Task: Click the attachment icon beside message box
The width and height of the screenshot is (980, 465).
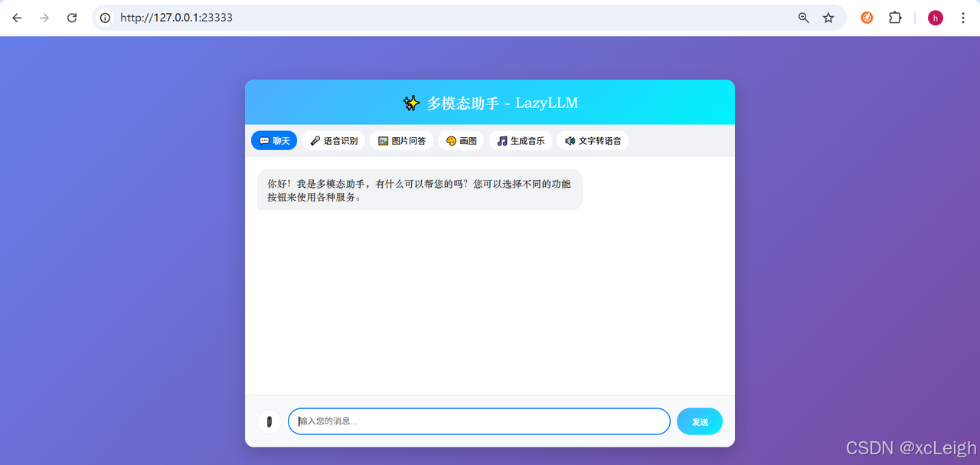Action: pos(269,421)
